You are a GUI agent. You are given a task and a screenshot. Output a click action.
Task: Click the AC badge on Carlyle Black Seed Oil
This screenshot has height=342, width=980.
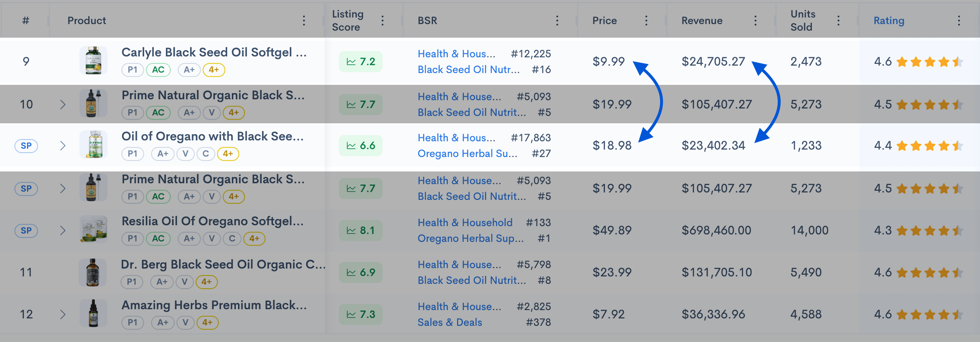click(x=158, y=70)
